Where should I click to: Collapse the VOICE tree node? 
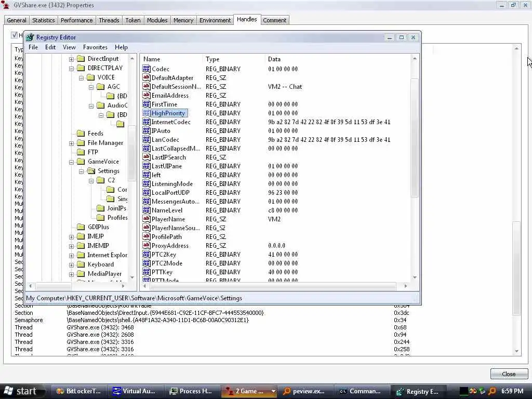click(x=81, y=78)
